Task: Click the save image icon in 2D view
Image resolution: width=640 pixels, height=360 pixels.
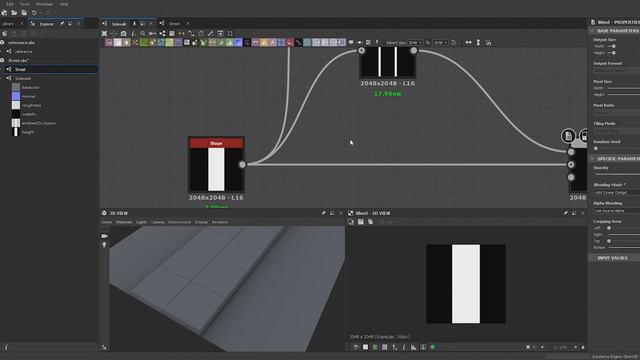Action: click(x=360, y=222)
